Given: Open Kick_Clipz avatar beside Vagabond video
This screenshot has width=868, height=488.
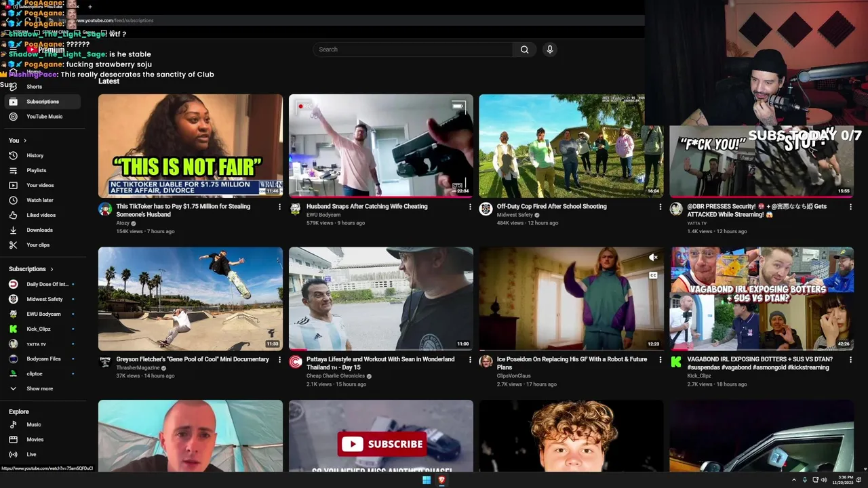Looking at the screenshot, I should 676,362.
